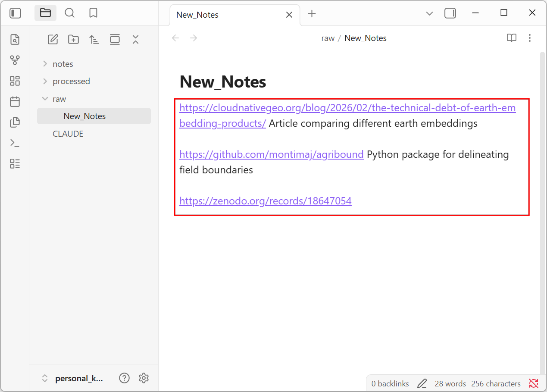Open graph view from the ribbon
Screen dimensions: 547x392
click(x=15, y=60)
